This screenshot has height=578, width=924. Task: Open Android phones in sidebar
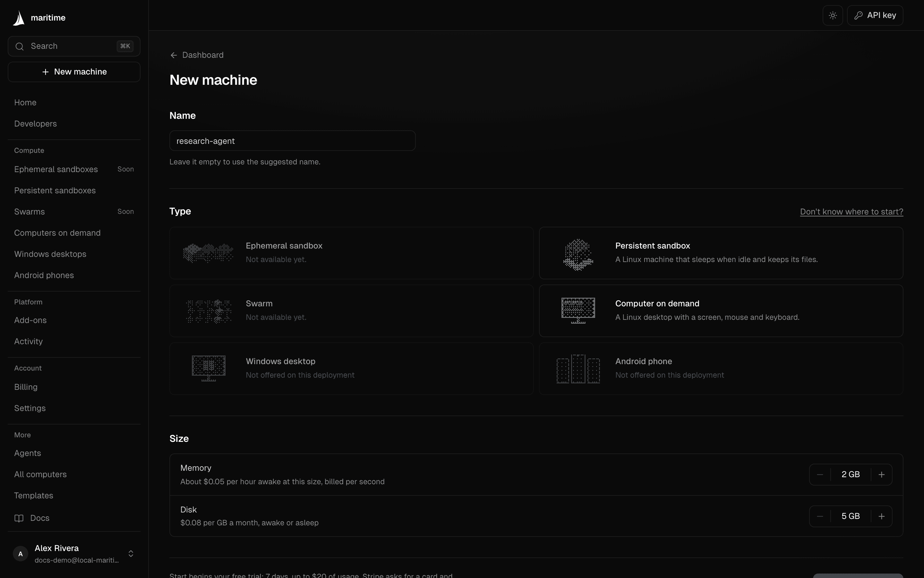pos(74,275)
